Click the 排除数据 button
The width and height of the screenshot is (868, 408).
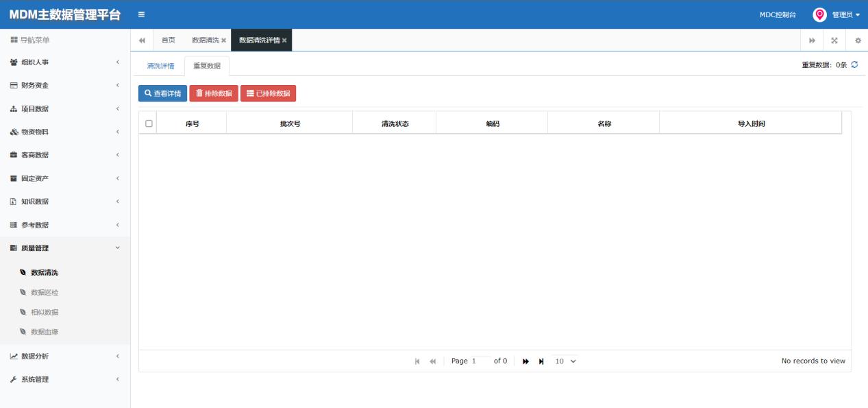coord(214,93)
